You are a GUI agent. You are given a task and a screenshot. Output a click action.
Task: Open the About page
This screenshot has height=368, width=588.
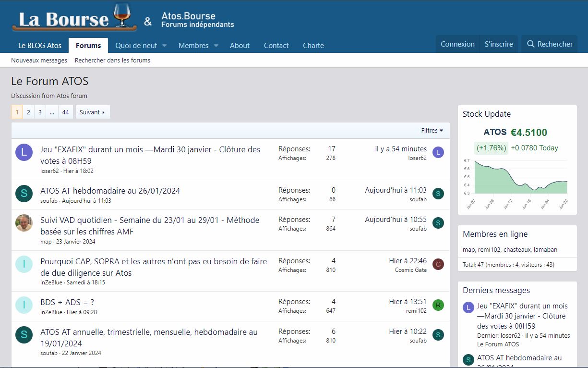(240, 46)
